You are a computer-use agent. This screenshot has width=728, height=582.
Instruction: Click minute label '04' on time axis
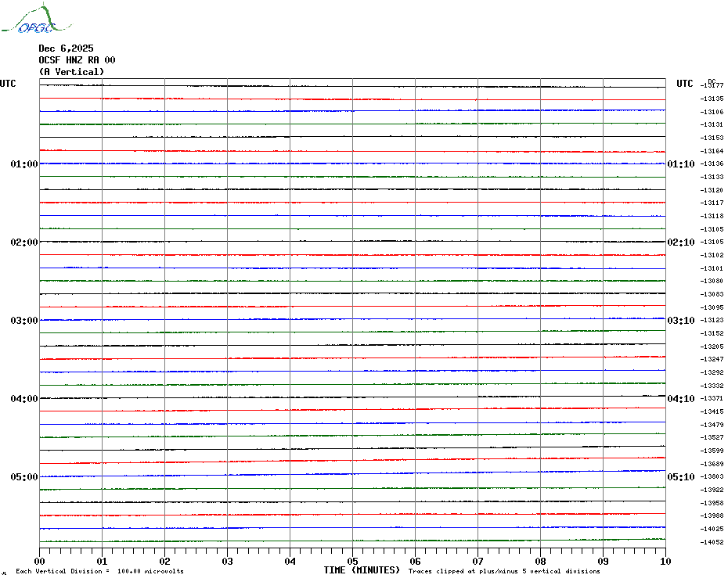point(290,561)
